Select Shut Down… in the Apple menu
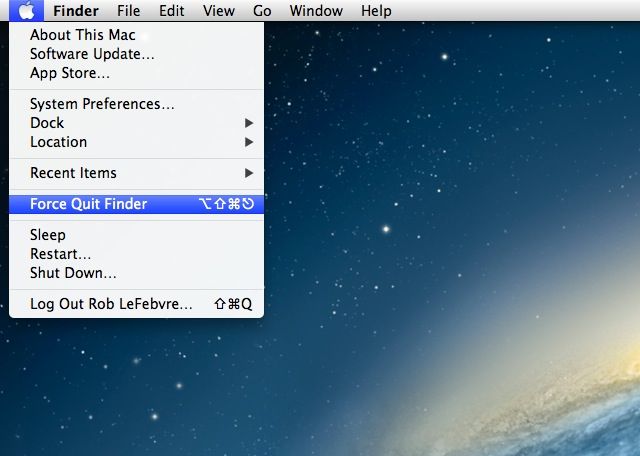 pos(73,273)
